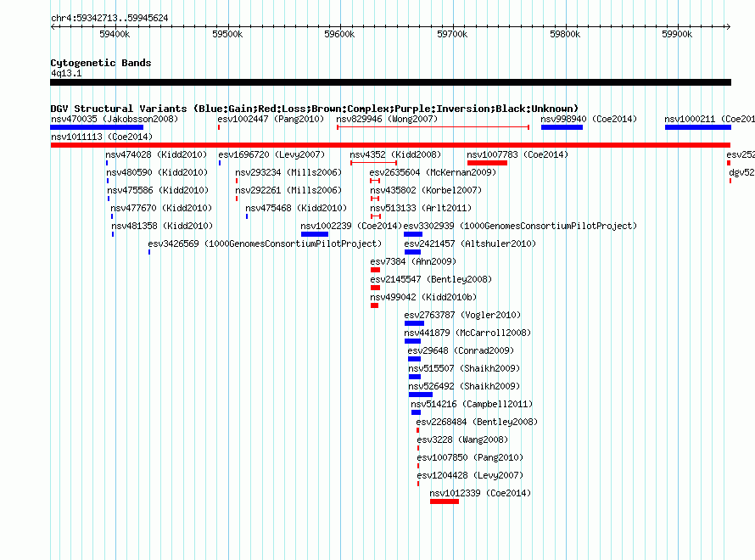Open nsv514216 (Campbell2011) variant

point(472,404)
